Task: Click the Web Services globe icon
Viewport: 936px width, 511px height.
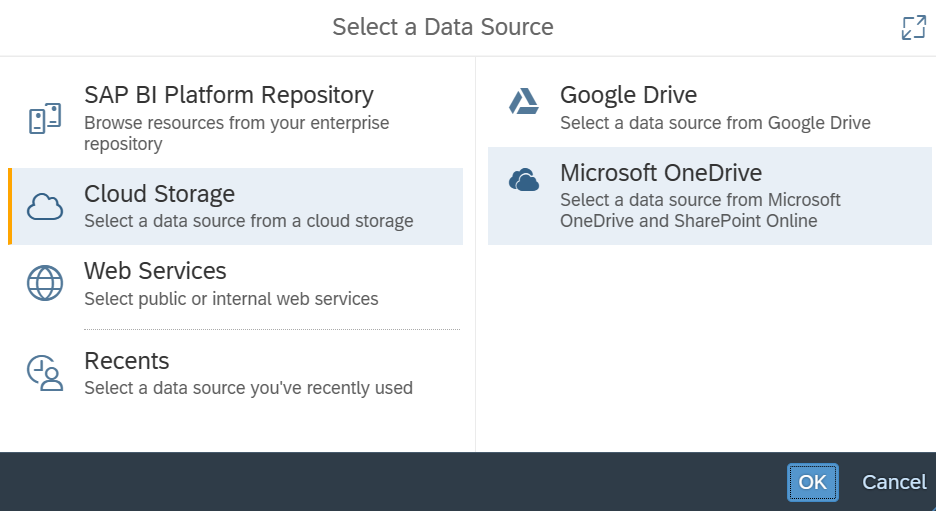Action: 45,283
